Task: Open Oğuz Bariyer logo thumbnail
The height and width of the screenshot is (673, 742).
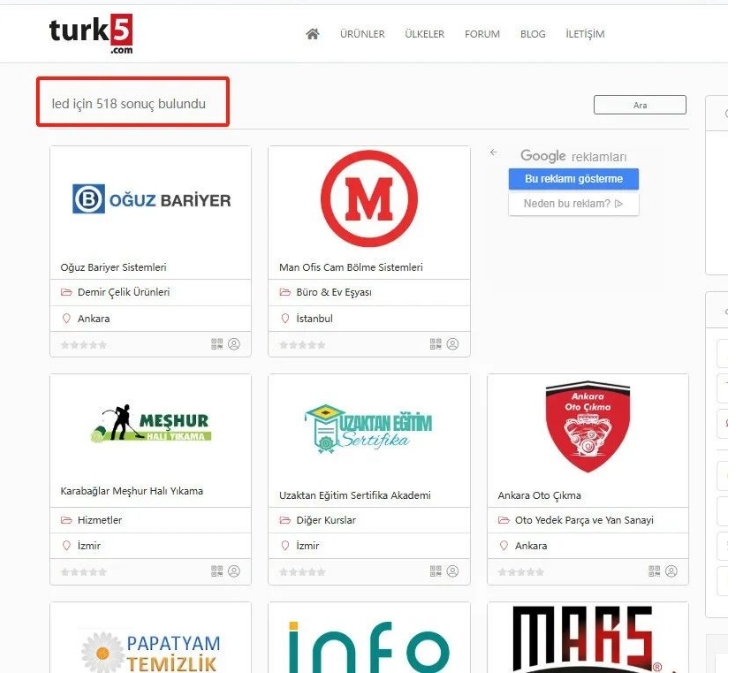Action: click(151, 199)
